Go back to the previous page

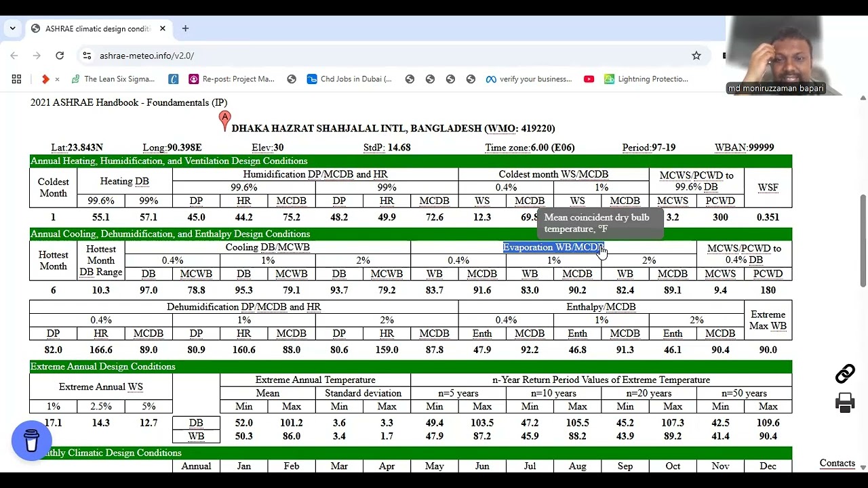14,56
